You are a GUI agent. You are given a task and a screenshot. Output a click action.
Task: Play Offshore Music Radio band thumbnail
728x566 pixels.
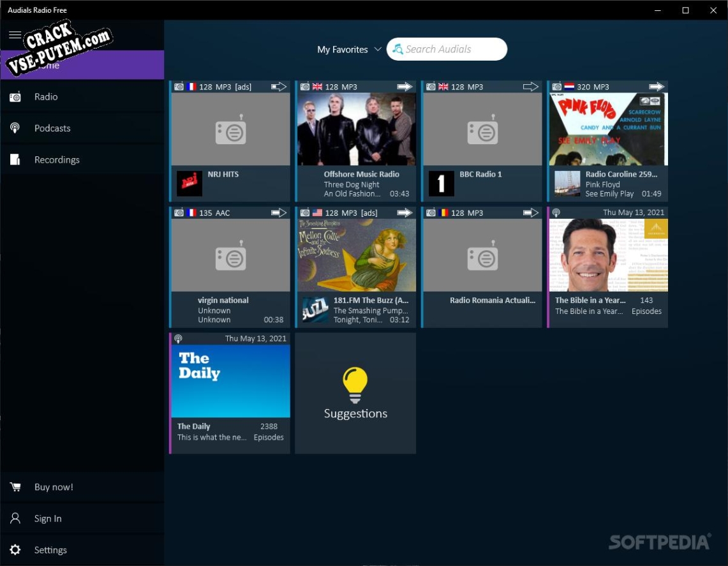click(356, 129)
